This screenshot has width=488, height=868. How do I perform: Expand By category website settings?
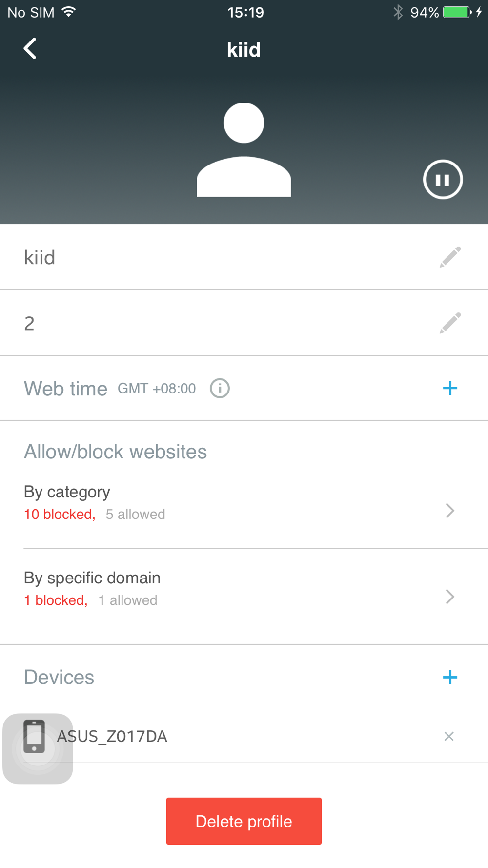(x=449, y=511)
